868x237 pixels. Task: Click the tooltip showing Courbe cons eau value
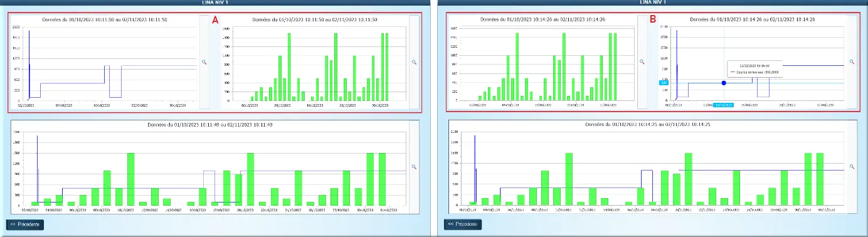[x=754, y=68]
